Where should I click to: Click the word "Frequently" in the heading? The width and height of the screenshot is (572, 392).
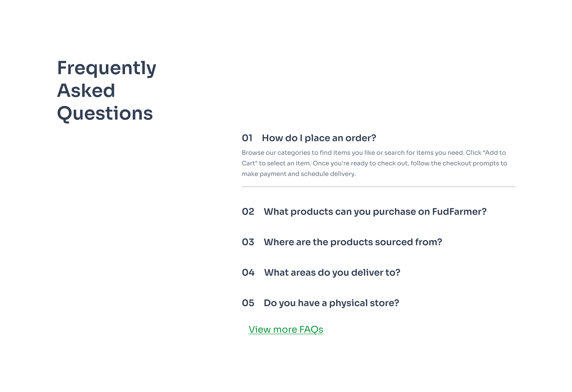pyautogui.click(x=107, y=68)
